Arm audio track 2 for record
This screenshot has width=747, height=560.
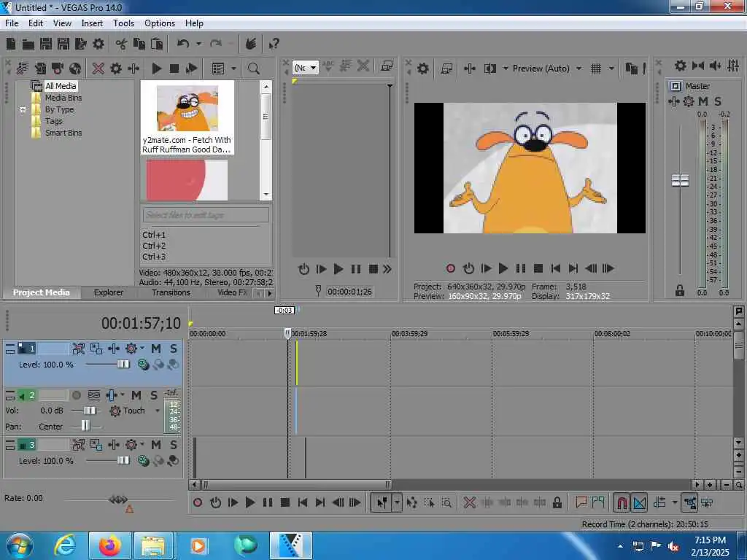pos(76,395)
